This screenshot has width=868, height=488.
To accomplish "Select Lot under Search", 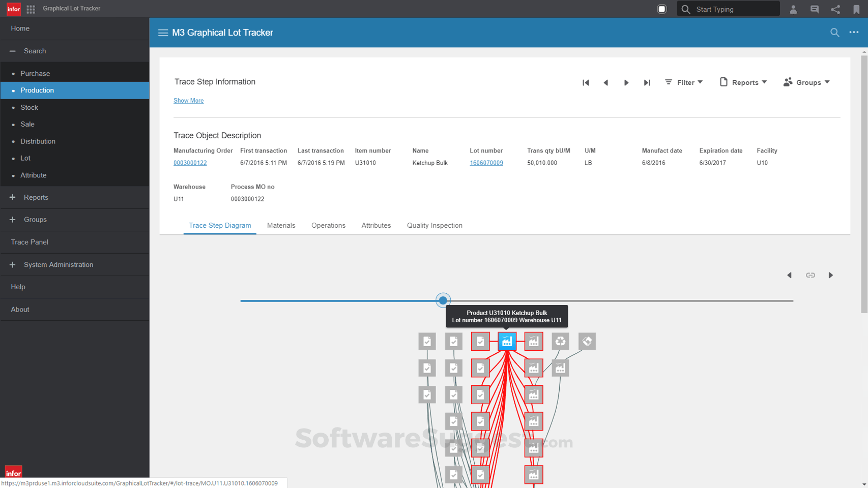I will [x=75, y=158].
